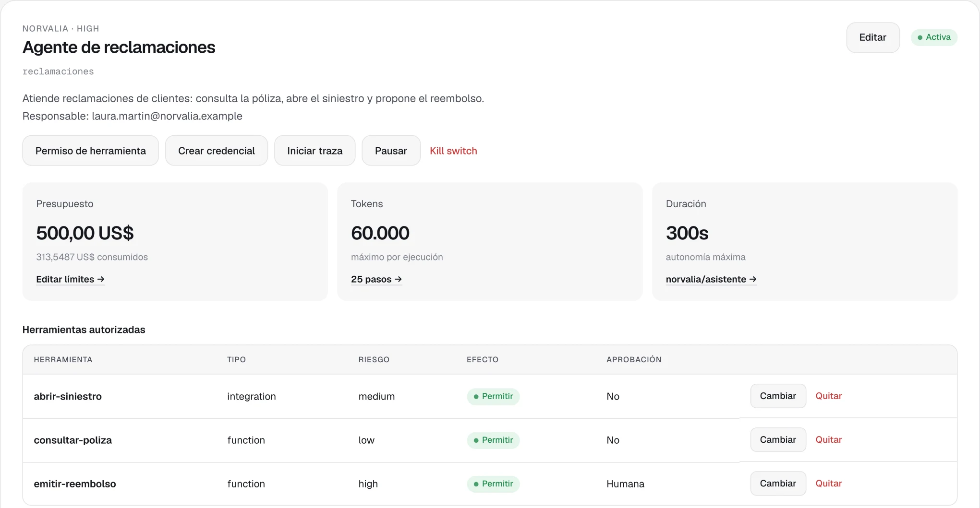Click integration type for abrir-siniestro

[252, 396]
